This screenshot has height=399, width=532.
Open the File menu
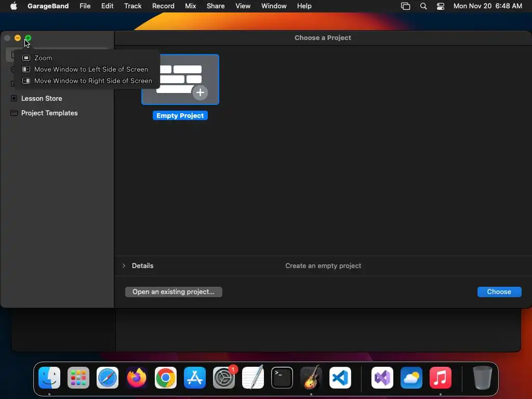coord(85,6)
